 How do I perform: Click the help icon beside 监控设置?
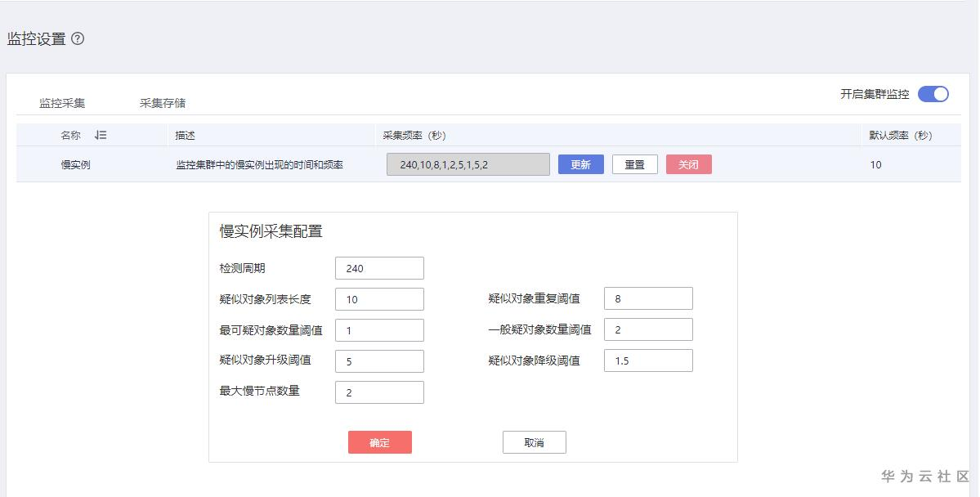tap(78, 38)
